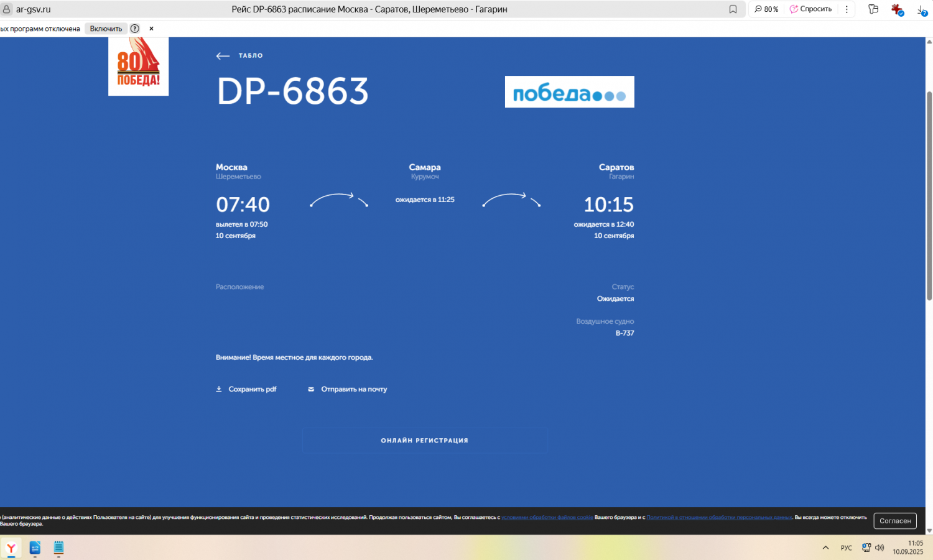The height and width of the screenshot is (560, 933).
Task: Open the 80% zoom control
Action: click(766, 9)
